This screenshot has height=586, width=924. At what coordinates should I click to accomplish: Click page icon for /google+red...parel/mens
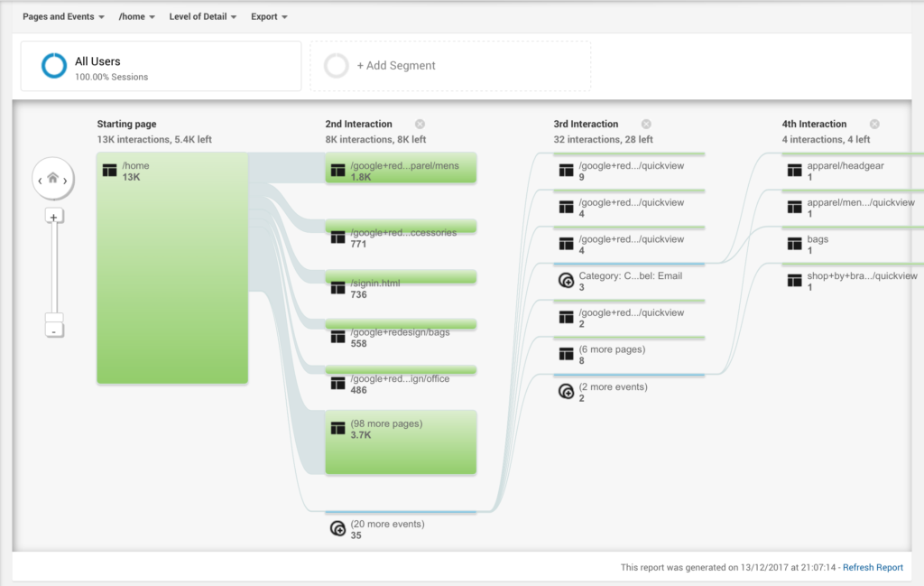click(337, 171)
